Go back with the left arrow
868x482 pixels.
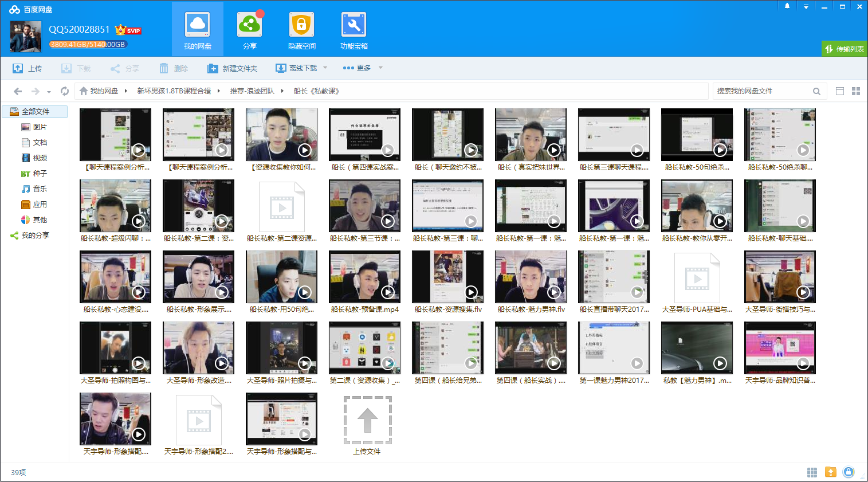click(18, 91)
